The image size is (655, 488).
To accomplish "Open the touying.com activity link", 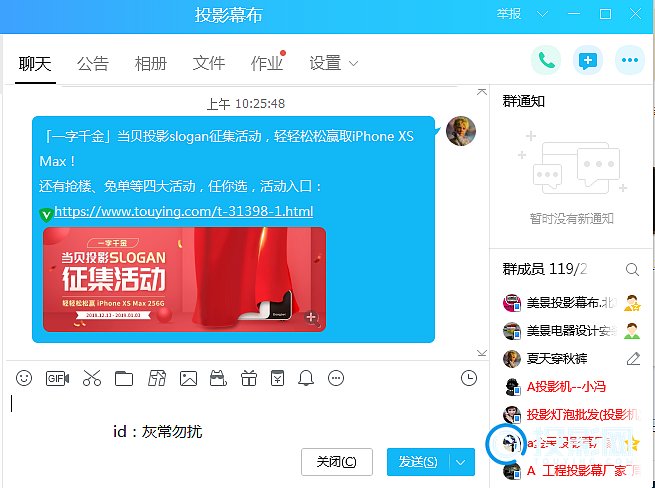I will click(x=183, y=211).
